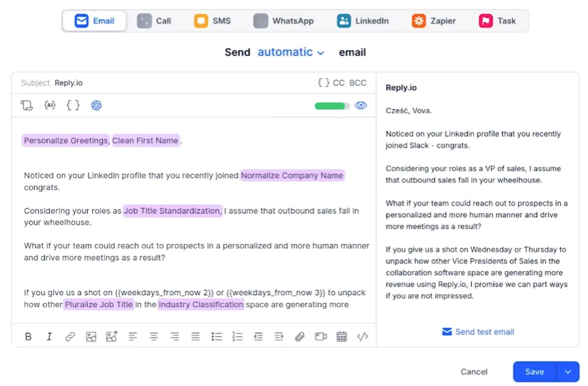Attach a file to the email
Viewport: 588px width, 386px height.
point(300,336)
